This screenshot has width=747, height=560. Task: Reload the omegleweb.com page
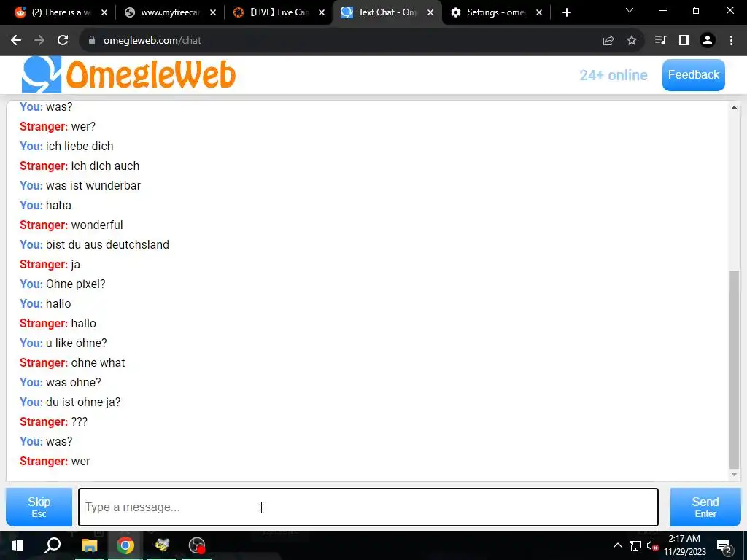63,41
